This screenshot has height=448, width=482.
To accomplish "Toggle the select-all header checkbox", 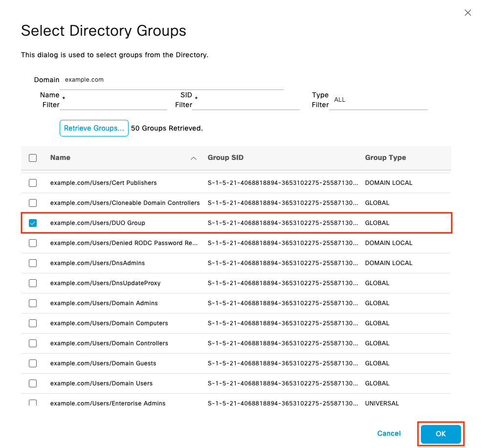I will point(33,158).
